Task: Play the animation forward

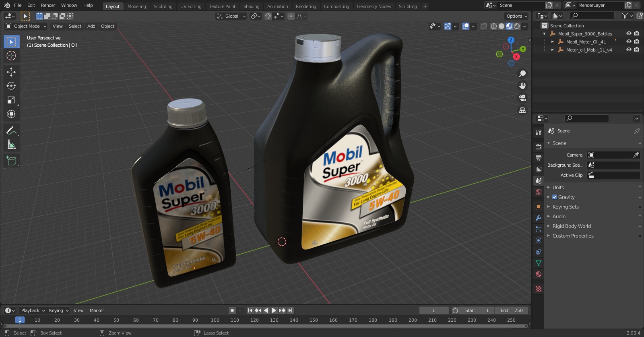Action: [274, 310]
